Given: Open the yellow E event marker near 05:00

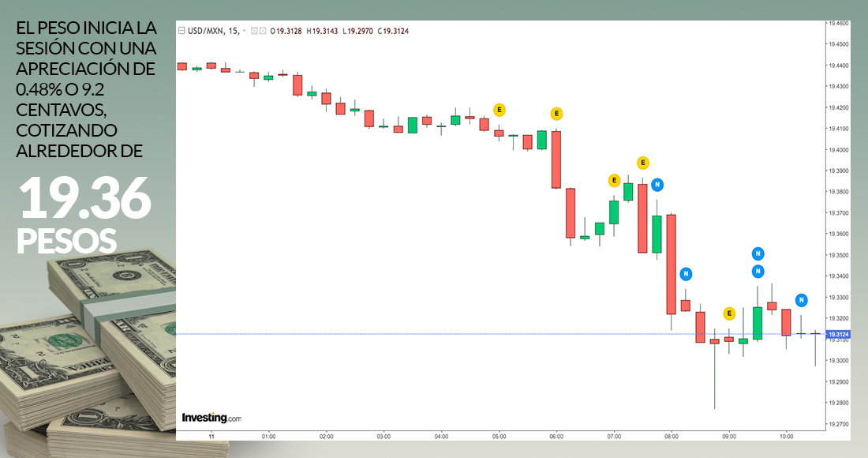Looking at the screenshot, I should pyautogui.click(x=499, y=109).
